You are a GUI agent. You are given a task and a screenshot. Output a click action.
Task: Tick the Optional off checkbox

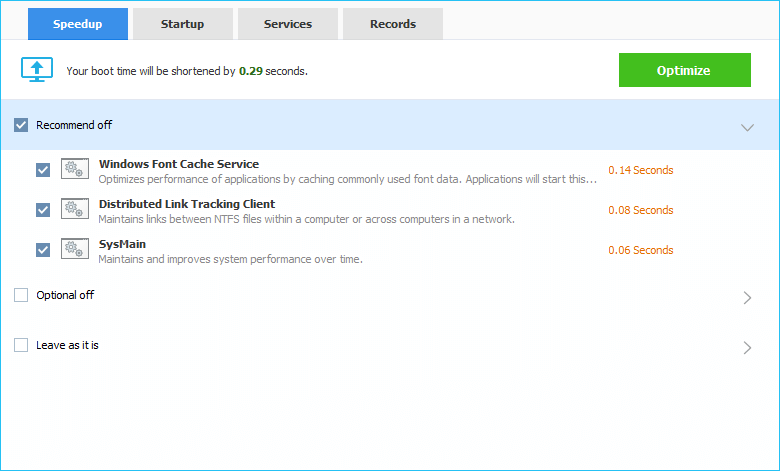pos(21,295)
